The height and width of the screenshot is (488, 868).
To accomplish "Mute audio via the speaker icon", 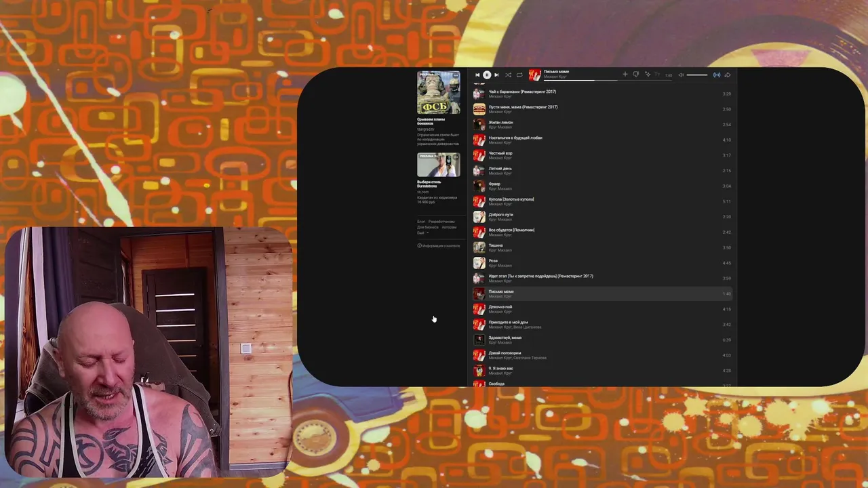I will pos(681,75).
